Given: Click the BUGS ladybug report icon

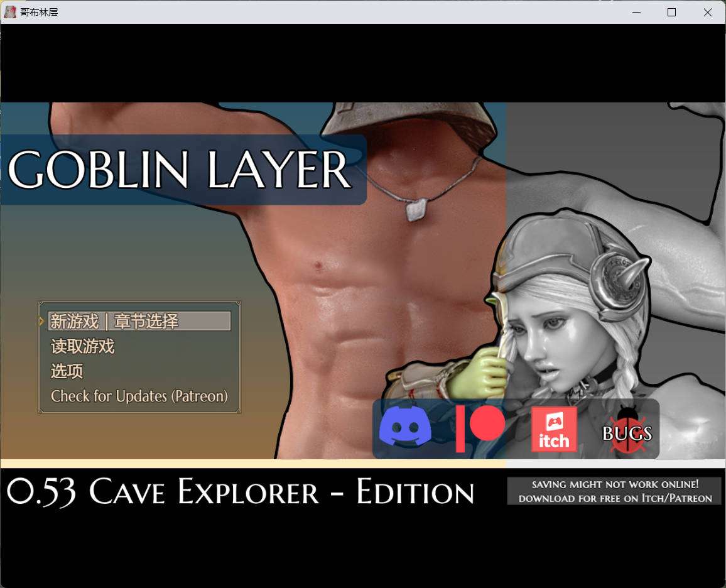Looking at the screenshot, I should pyautogui.click(x=627, y=430).
